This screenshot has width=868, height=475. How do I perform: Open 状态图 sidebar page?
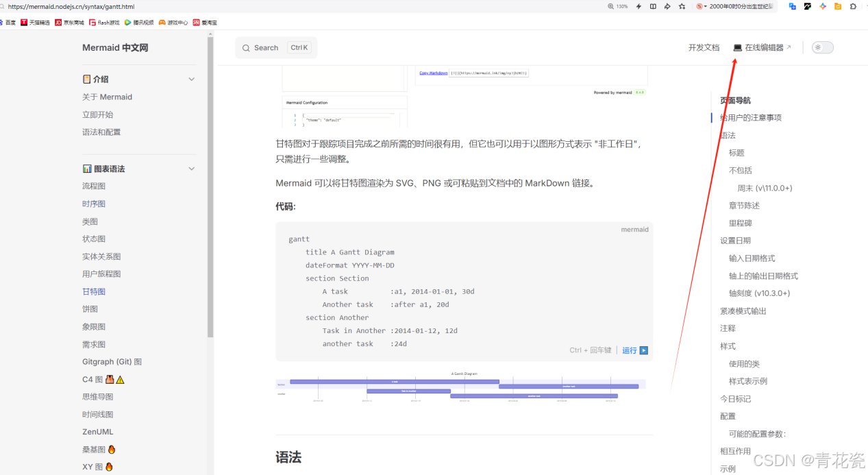[x=94, y=239]
